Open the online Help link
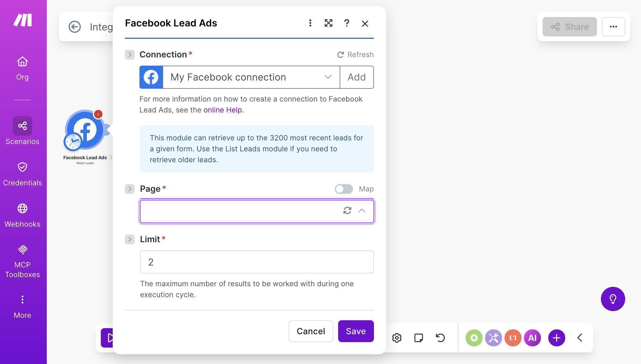 tap(223, 110)
